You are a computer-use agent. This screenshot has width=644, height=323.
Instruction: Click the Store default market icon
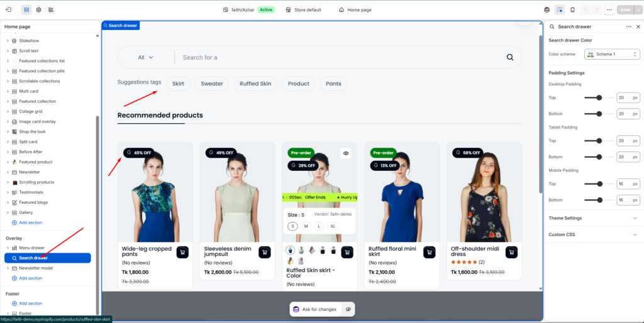(288, 10)
